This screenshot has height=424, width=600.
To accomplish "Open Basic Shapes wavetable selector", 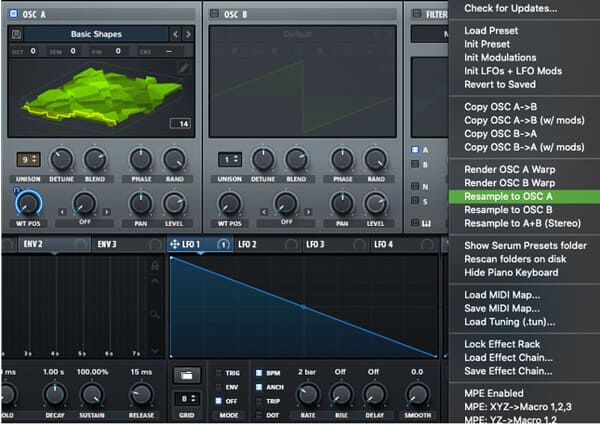I will click(x=96, y=34).
